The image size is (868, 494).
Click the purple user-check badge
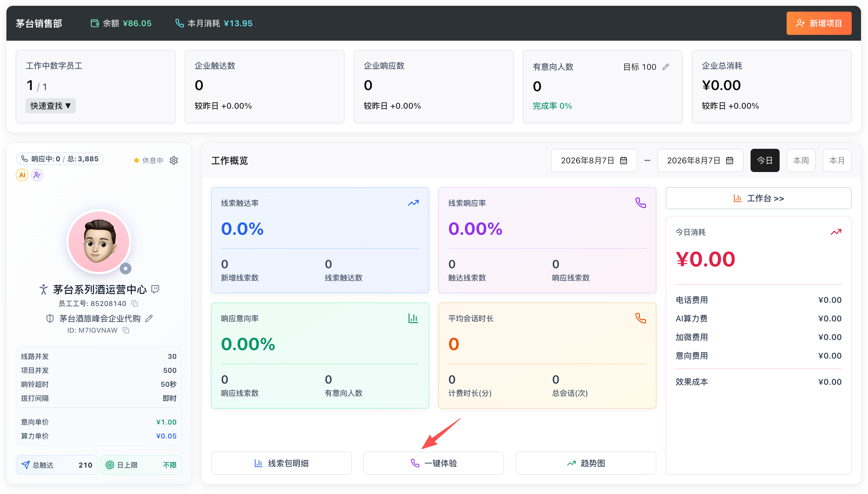37,175
